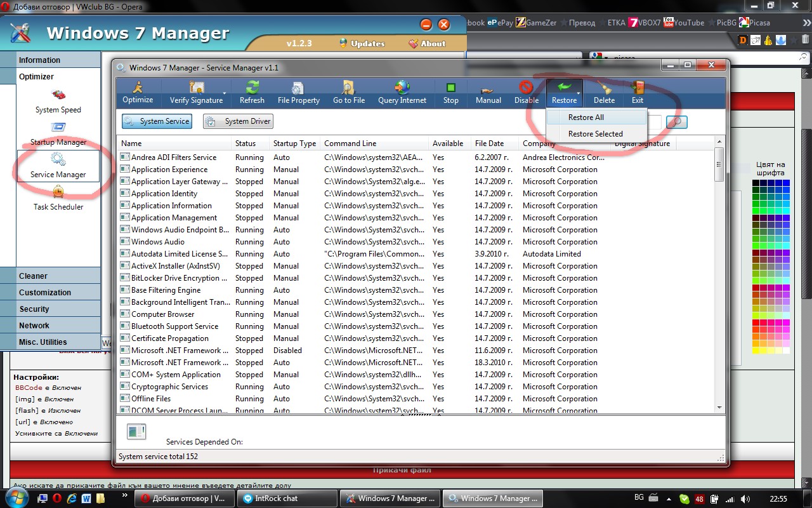Open About in Windows 7 Manager header

pos(427,44)
